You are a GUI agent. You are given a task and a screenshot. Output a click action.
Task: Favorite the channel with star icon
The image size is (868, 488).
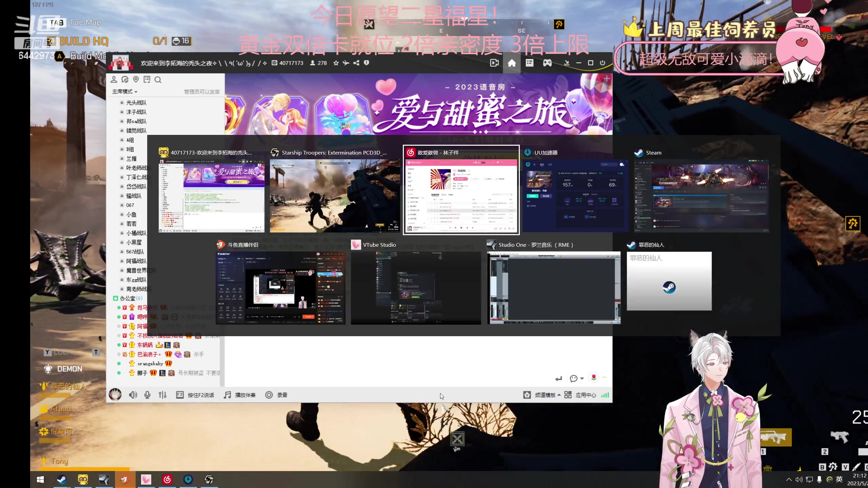coord(336,63)
